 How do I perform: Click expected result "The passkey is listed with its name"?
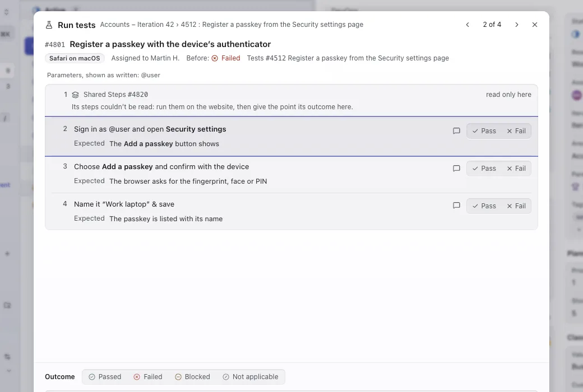pos(166,219)
